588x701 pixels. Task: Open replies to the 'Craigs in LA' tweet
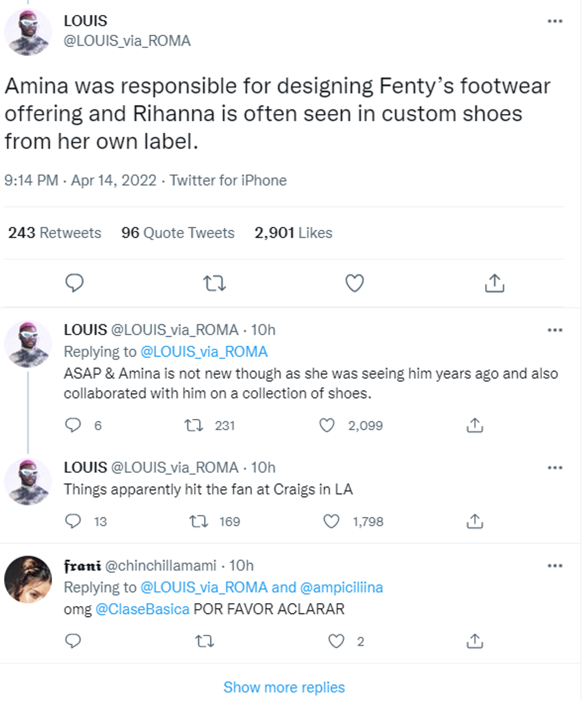pos(73,522)
